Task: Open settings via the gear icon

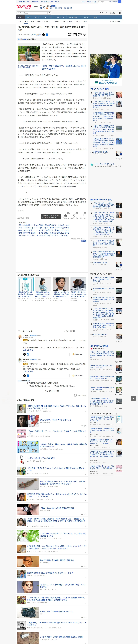Action: click(x=120, y=13)
